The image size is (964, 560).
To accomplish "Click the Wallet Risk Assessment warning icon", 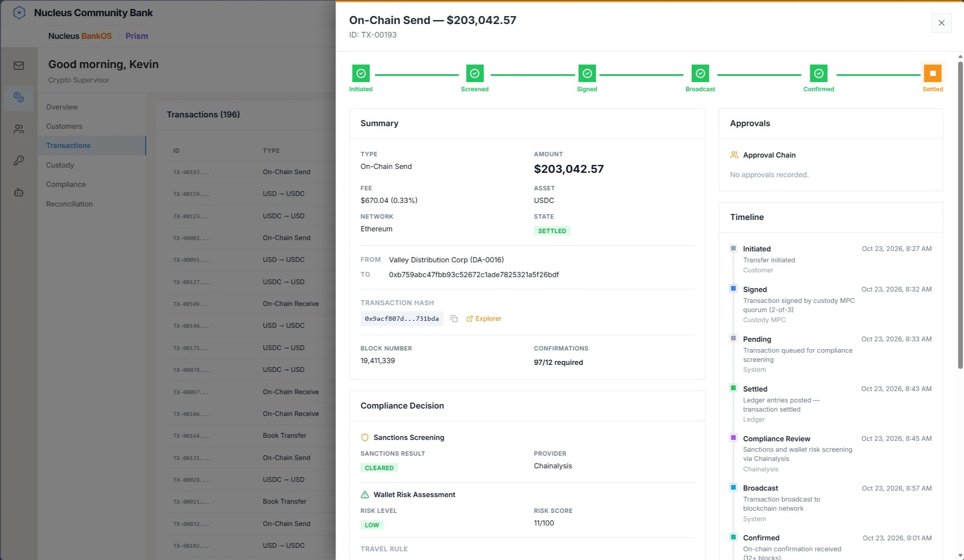I will (x=365, y=495).
